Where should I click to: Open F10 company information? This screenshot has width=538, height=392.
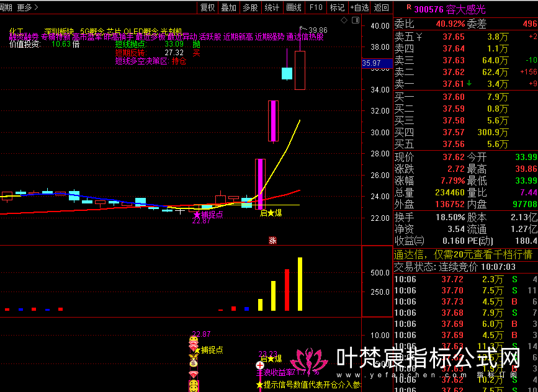[x=316, y=7]
